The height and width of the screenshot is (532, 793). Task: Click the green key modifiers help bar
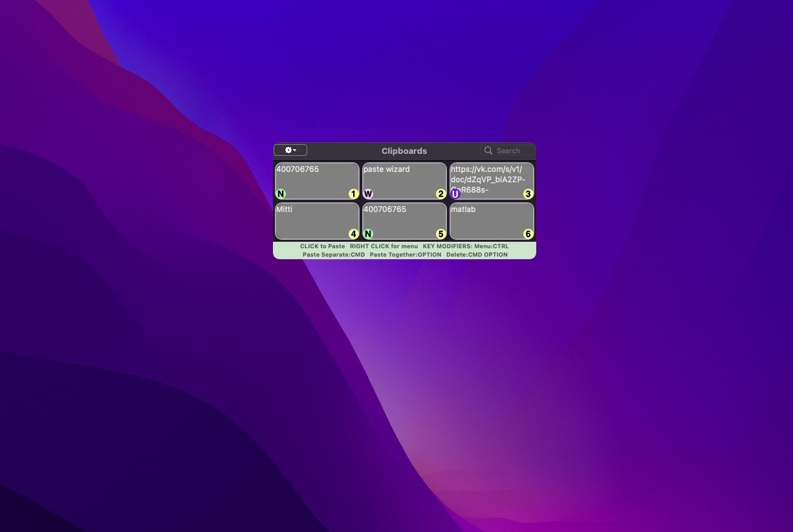point(404,250)
